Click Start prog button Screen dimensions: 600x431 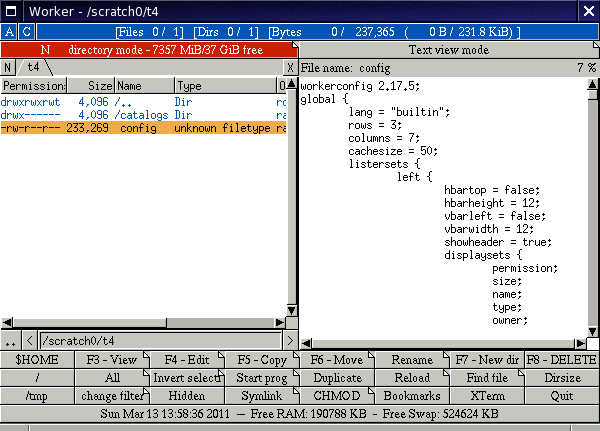click(x=262, y=378)
